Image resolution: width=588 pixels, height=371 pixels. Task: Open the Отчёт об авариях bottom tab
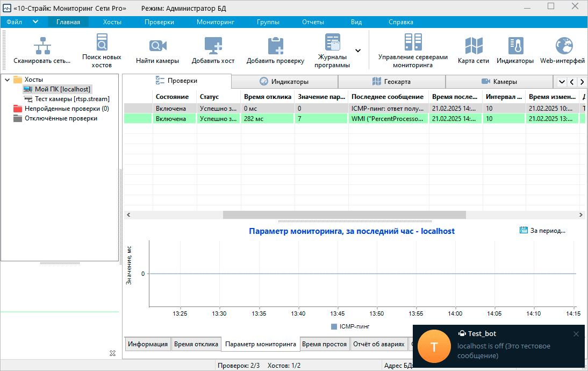tap(379, 344)
